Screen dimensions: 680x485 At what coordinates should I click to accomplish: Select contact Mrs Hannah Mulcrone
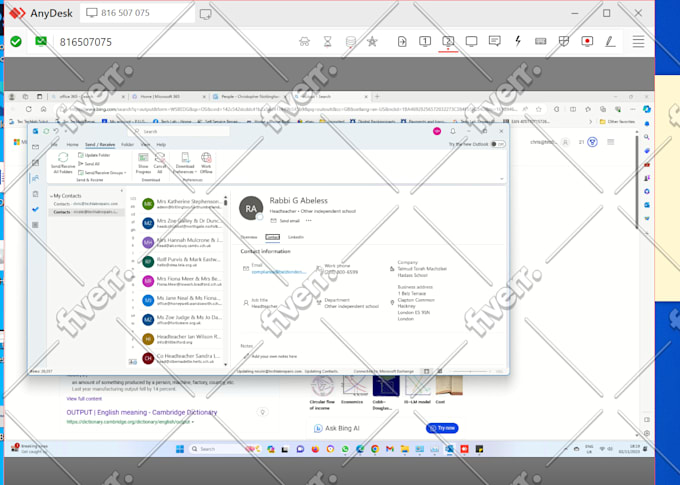click(182, 242)
